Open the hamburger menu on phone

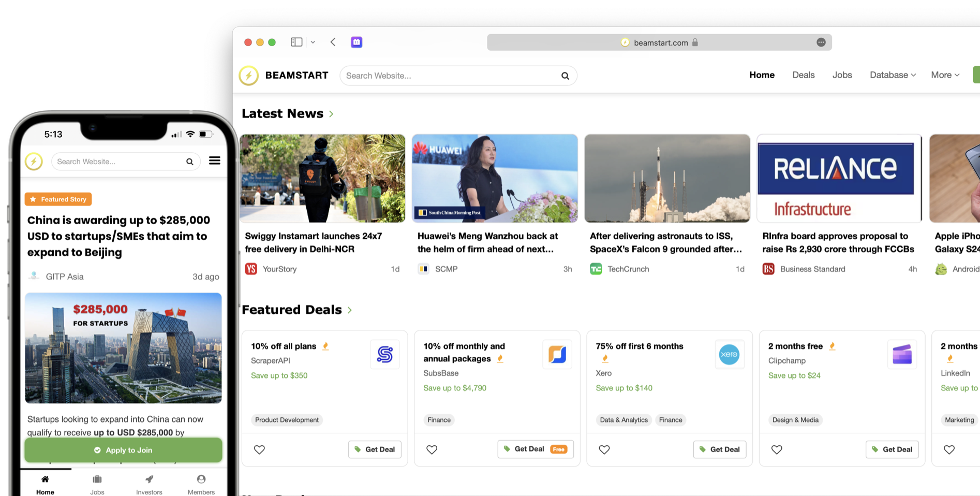tap(214, 161)
